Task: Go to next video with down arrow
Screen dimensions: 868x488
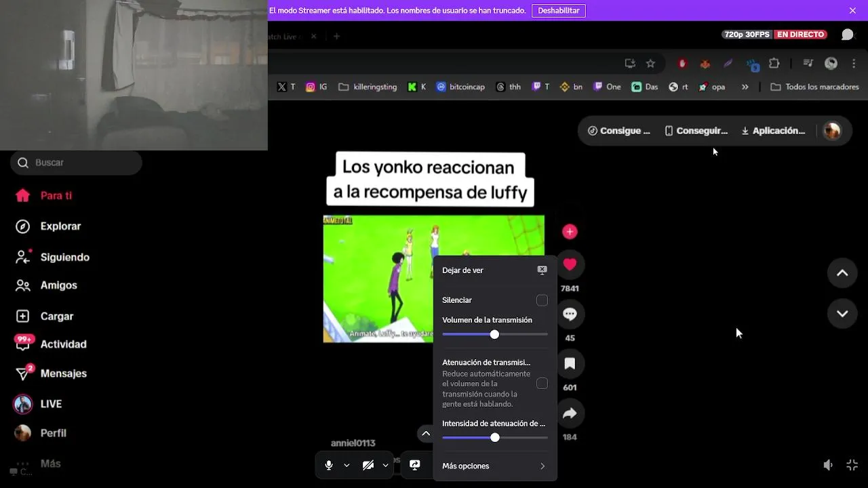Action: [842, 314]
